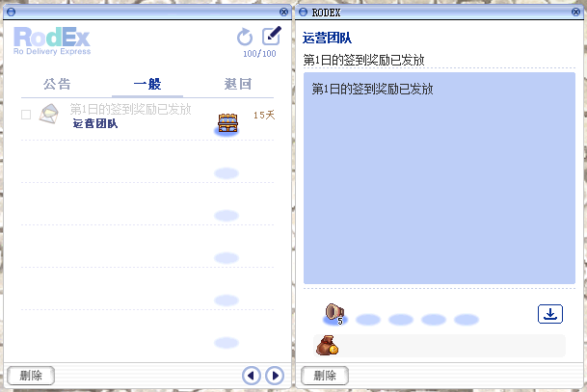Click the 100/100 mailbox capacity counter
Image resolution: width=587 pixels, height=392 pixels.
tap(259, 54)
